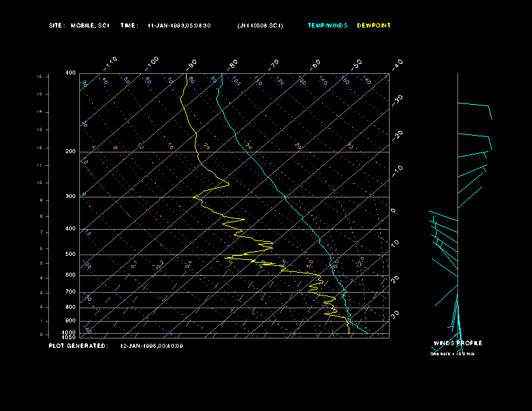This screenshot has width=532, height=411.
Task: Click the 800 pressure level label
Action: click(x=71, y=307)
